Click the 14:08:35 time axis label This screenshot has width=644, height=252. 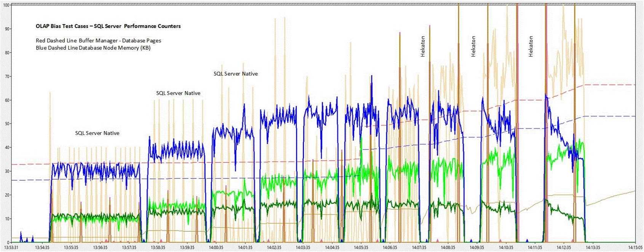pos(448,247)
